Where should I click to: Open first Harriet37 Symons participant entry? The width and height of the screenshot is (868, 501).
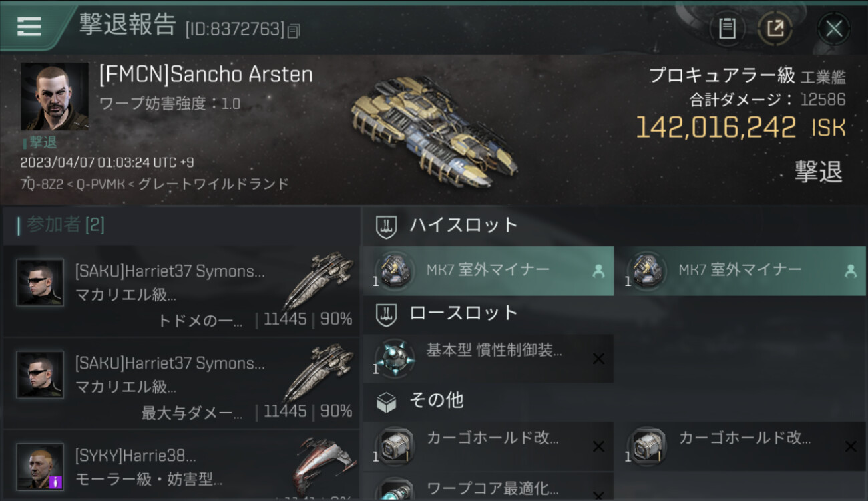click(x=181, y=291)
